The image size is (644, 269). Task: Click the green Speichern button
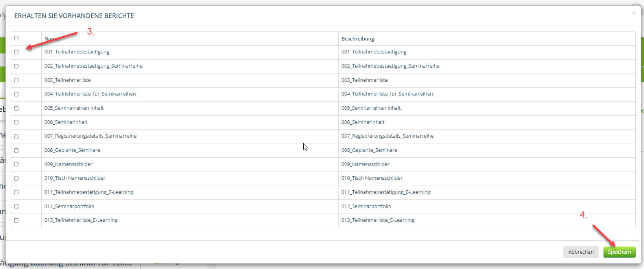point(619,252)
